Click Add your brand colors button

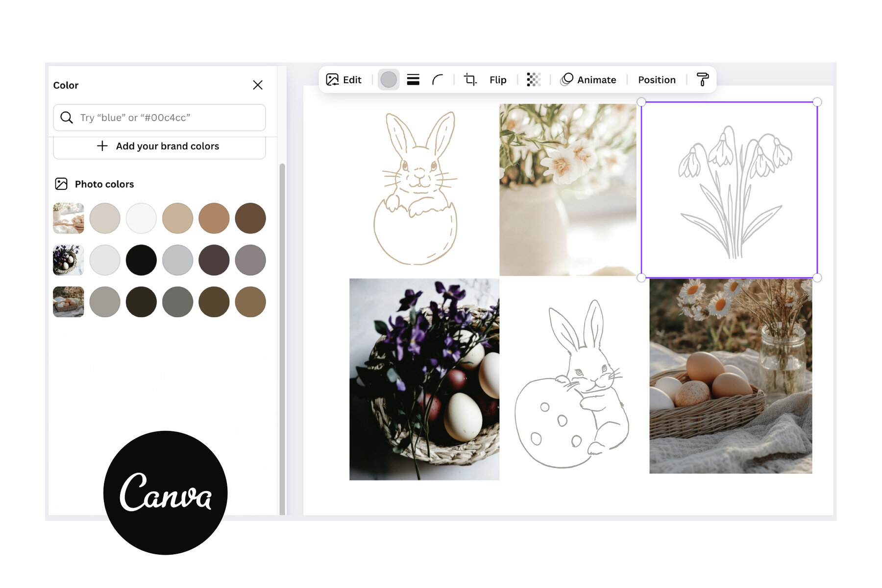(x=159, y=146)
